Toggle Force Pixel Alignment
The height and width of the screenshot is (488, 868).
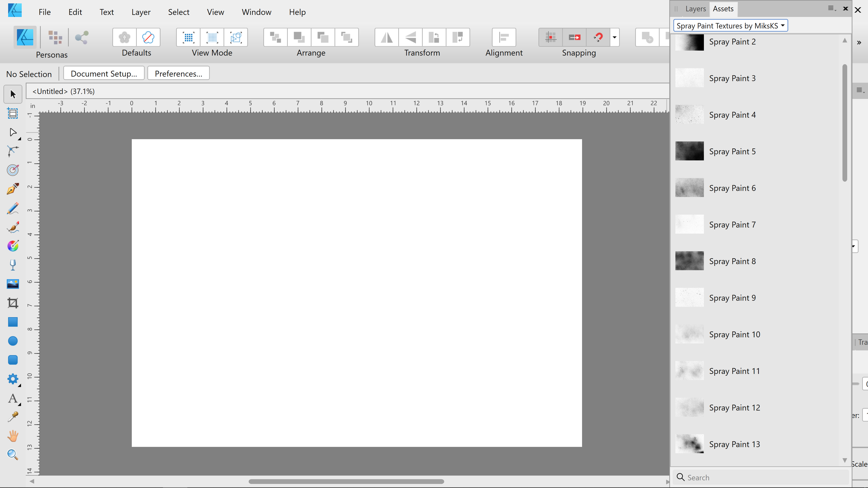coord(551,37)
